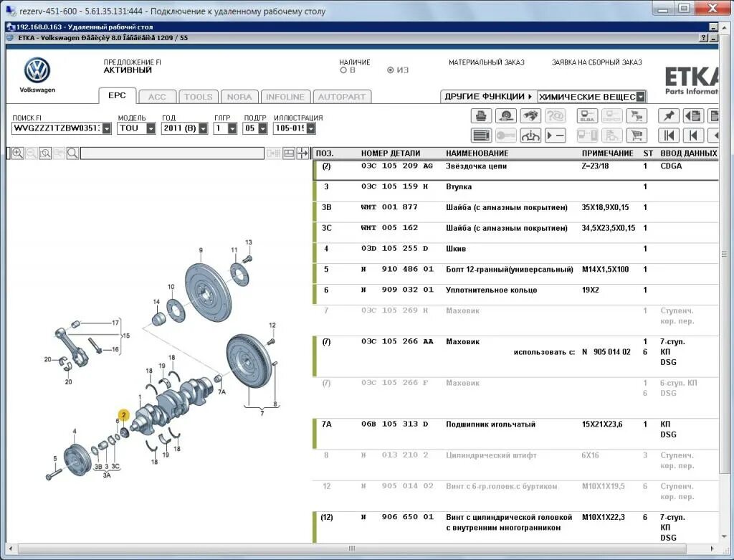The height and width of the screenshot is (560, 734).
Task: Click the ПРИМЕЧАНИЕ column header
Action: tap(607, 153)
